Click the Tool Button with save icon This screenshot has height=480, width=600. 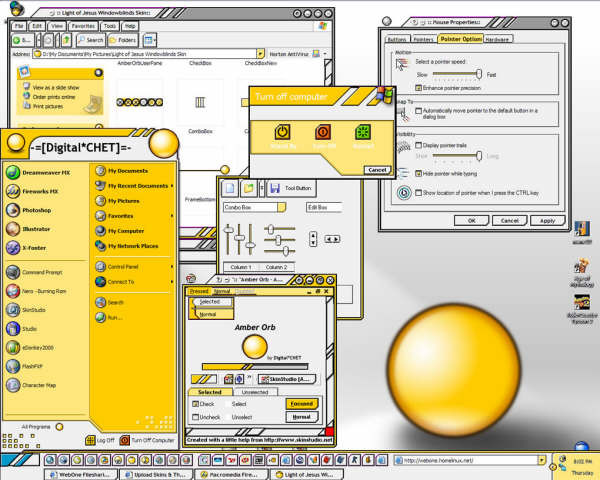[291, 188]
